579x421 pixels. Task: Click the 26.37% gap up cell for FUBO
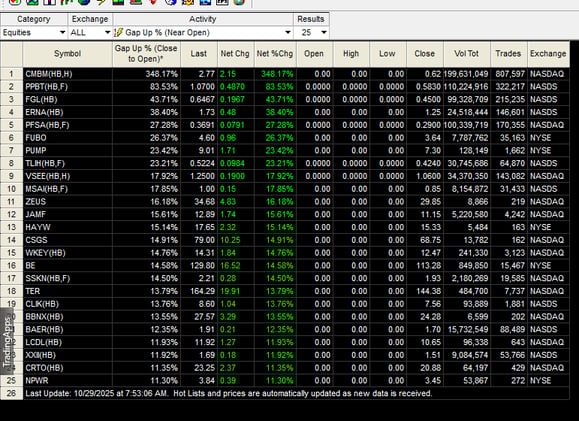pos(146,138)
